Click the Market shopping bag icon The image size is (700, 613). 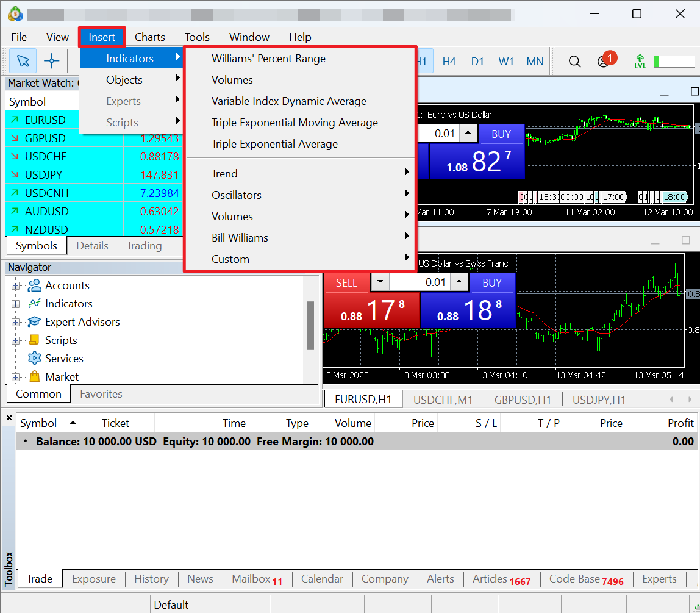point(35,377)
